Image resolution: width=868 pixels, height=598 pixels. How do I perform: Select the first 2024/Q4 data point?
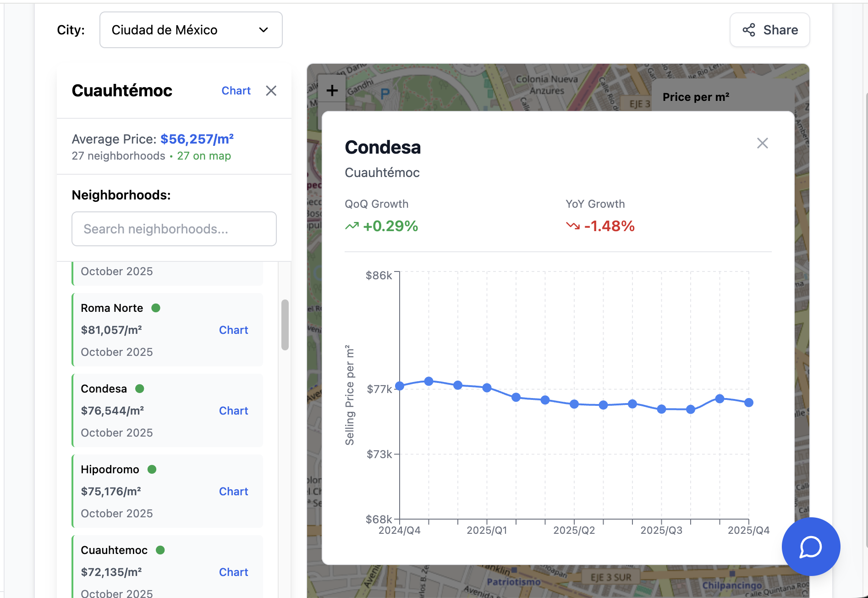(400, 386)
